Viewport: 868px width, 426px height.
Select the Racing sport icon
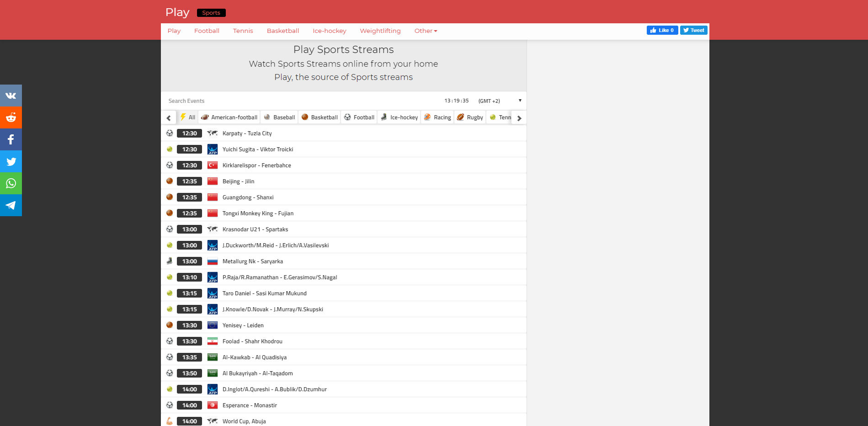pos(428,117)
